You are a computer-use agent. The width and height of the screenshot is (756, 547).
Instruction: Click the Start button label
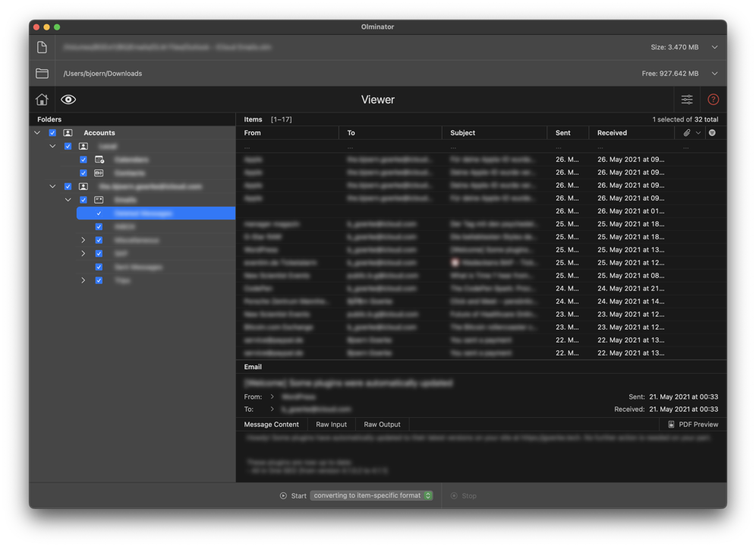[x=298, y=496]
